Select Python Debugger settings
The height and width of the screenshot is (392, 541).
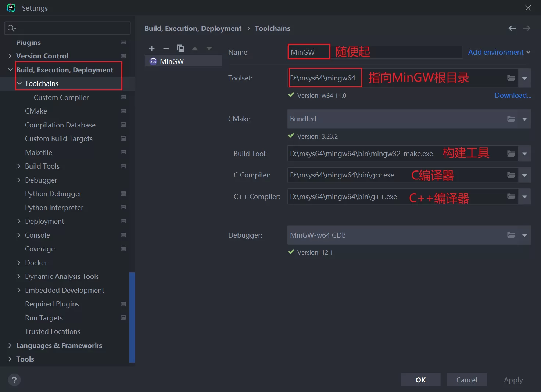click(53, 194)
